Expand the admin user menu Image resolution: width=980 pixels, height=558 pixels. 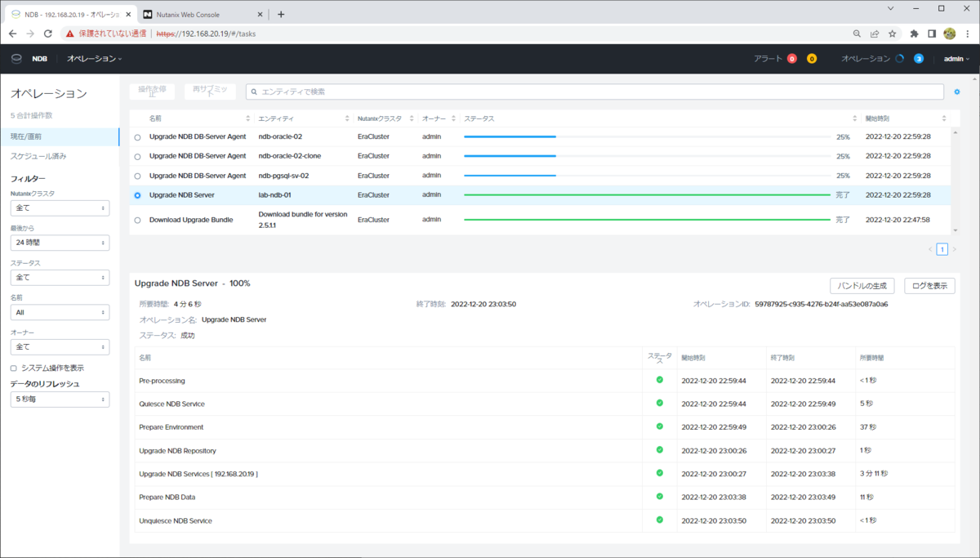click(956, 59)
